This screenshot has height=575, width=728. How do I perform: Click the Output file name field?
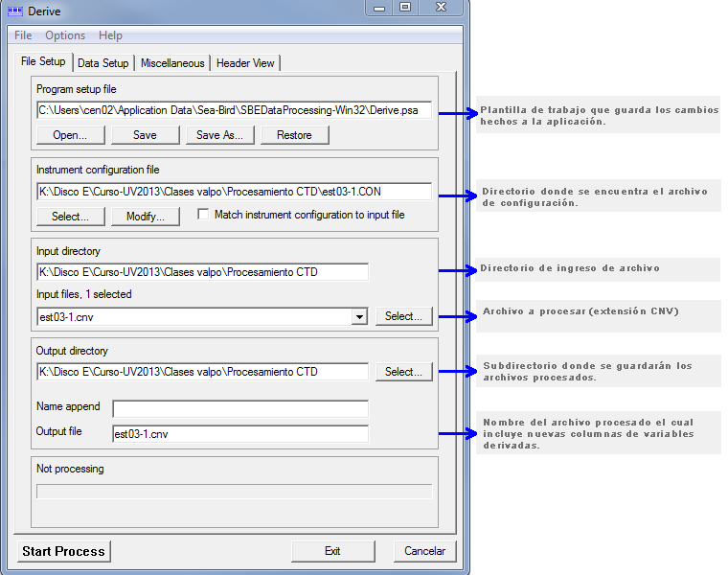pos(239,434)
